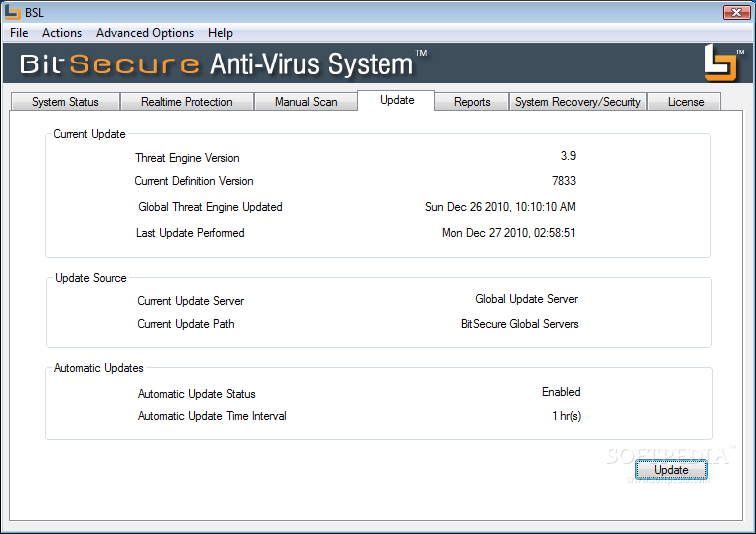Open the Advanced Options menu
Viewport: 756px width, 534px height.
click(145, 33)
